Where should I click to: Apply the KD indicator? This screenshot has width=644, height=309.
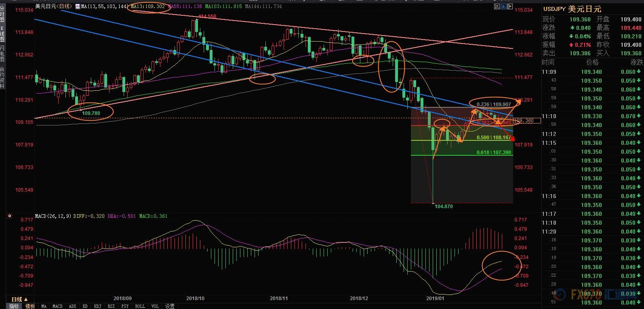pos(85,306)
